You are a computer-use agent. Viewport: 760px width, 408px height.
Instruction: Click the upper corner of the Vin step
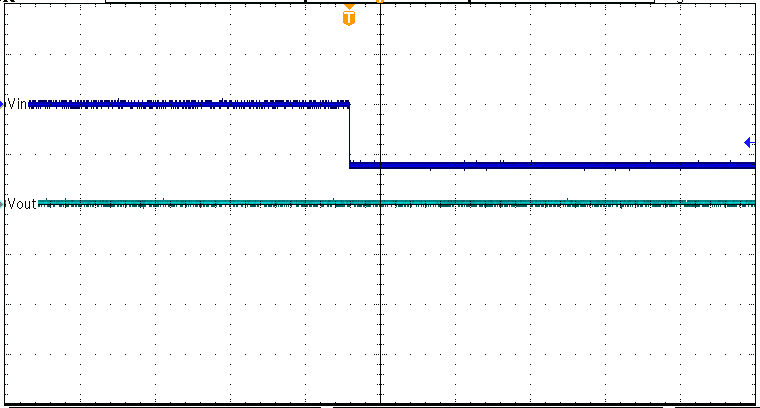pyautogui.click(x=348, y=103)
